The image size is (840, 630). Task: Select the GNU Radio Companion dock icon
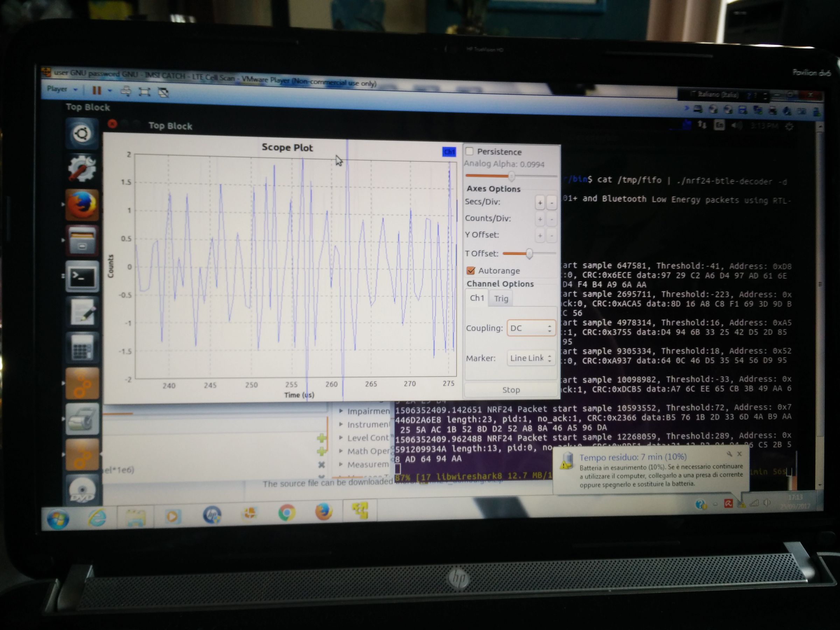[83, 384]
